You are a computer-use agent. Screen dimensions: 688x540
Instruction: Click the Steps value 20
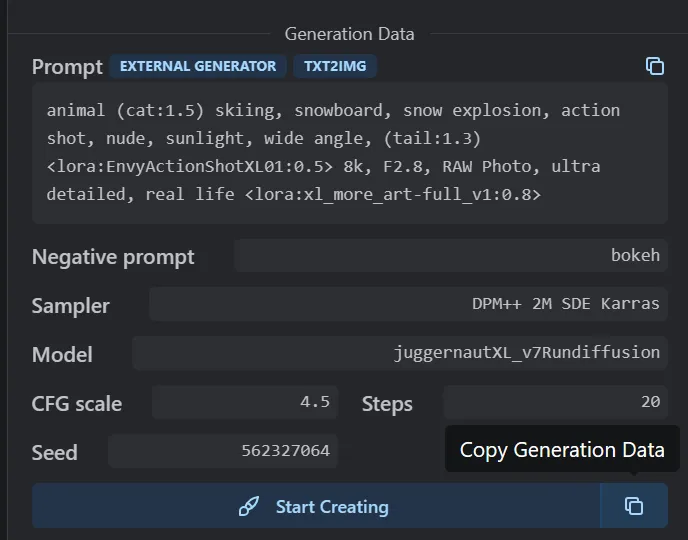(x=650, y=402)
